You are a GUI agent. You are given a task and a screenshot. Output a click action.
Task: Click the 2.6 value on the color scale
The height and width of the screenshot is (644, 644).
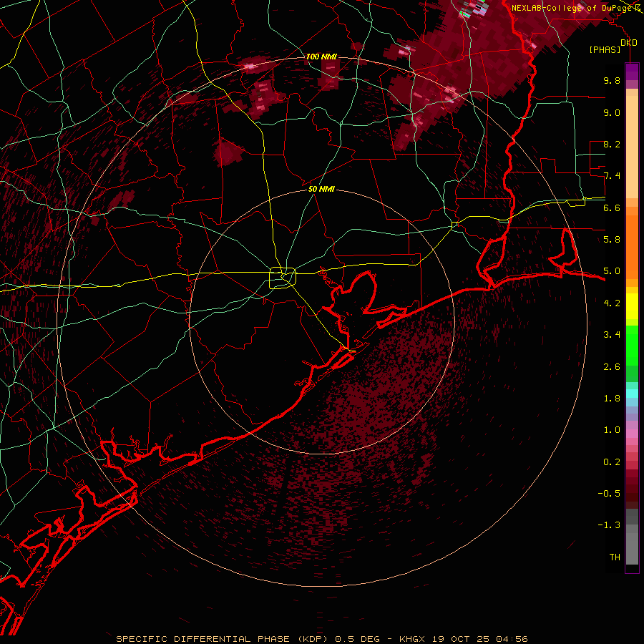[612, 367]
